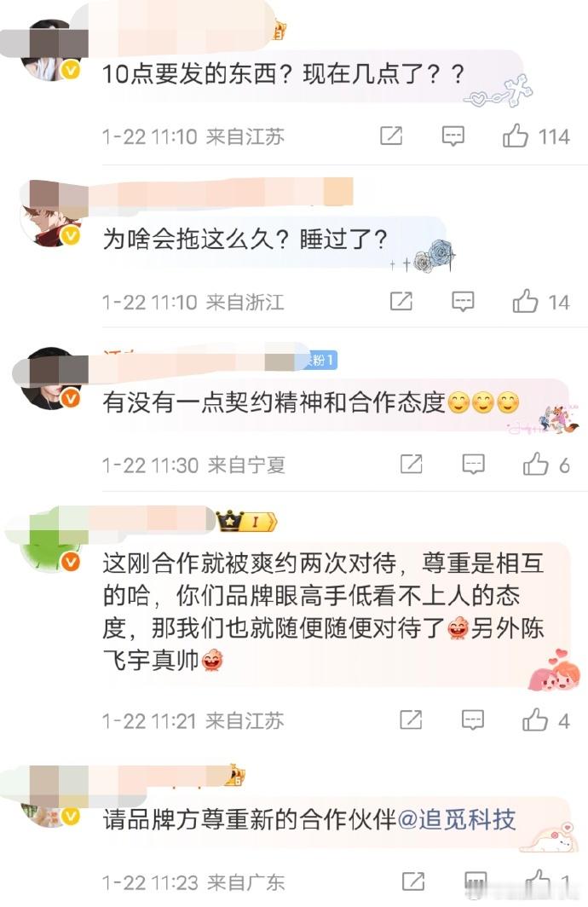588x907 pixels.
Task: Reply to the comment mentioning 陈飞宇真帅
Action: click(x=472, y=721)
